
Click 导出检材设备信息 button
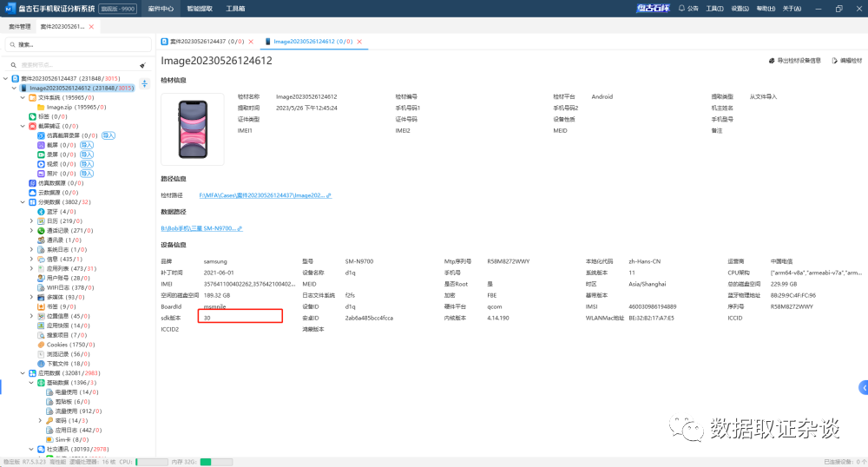tap(795, 61)
